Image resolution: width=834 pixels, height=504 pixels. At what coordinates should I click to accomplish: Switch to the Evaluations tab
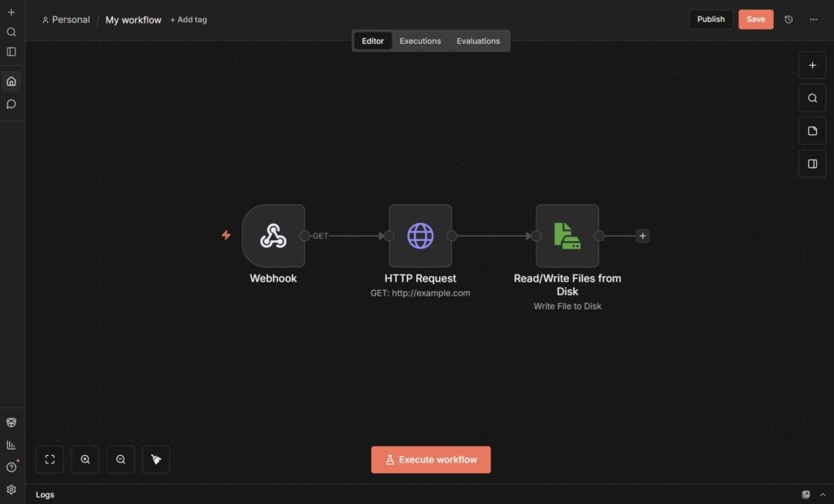click(x=478, y=41)
